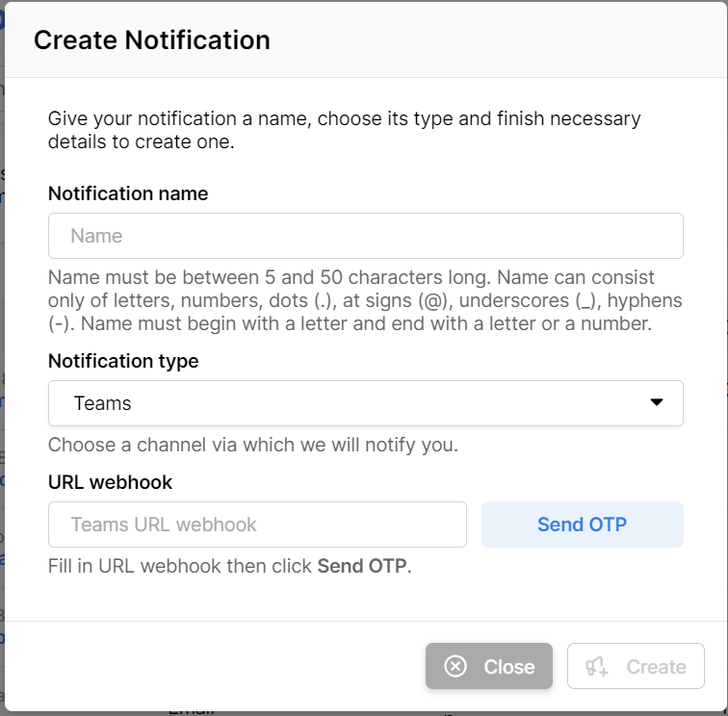Select the "Teams" value in type selector
The width and height of the screenshot is (728, 716).
point(102,403)
